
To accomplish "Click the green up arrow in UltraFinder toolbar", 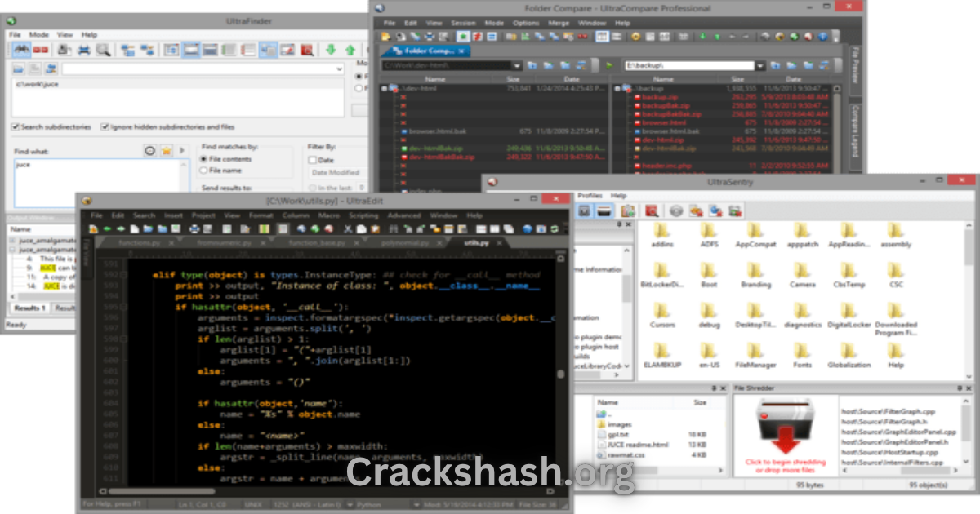I will 350,50.
